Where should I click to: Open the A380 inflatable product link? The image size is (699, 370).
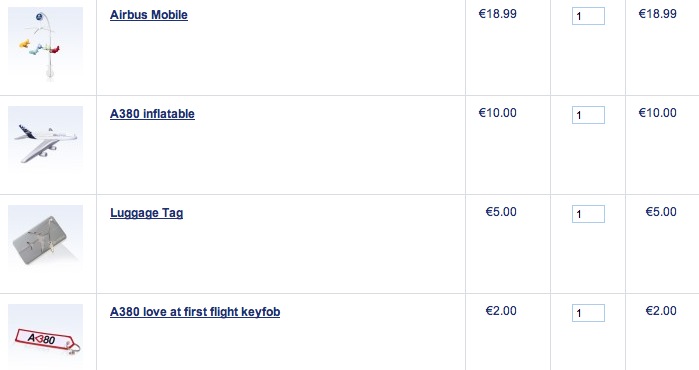(x=152, y=114)
